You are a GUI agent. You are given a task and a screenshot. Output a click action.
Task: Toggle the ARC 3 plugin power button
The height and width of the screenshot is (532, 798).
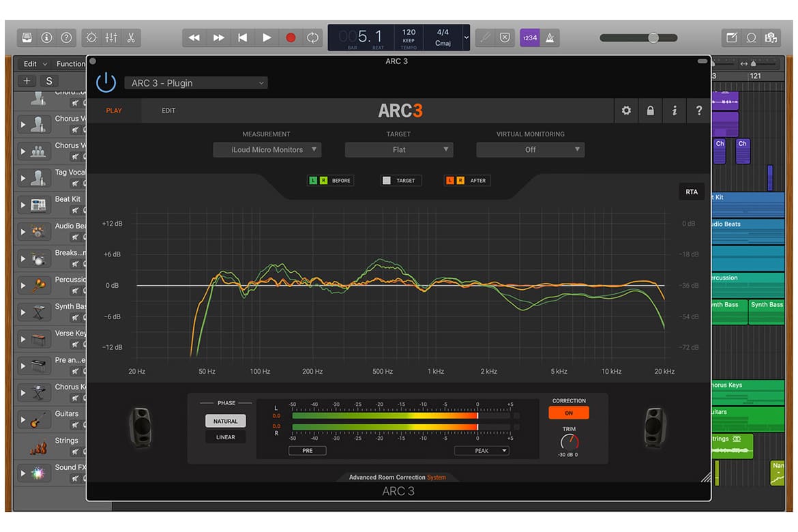coord(106,83)
